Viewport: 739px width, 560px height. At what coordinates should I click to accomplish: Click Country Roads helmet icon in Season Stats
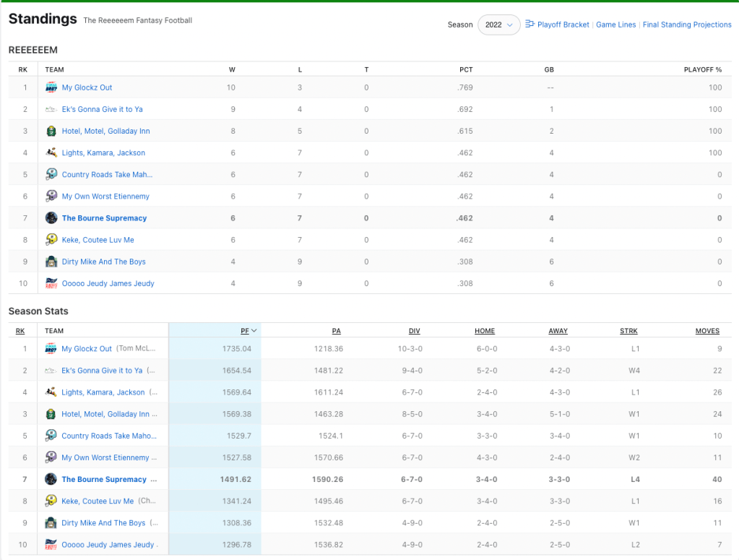click(51, 436)
